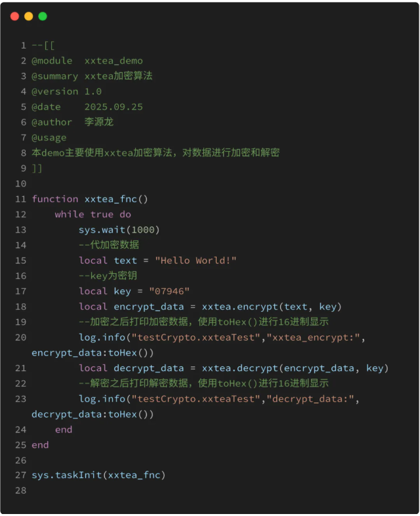The height and width of the screenshot is (516, 420).
Task: Click the function name xxtea_fnc on line 11
Action: [110, 199]
